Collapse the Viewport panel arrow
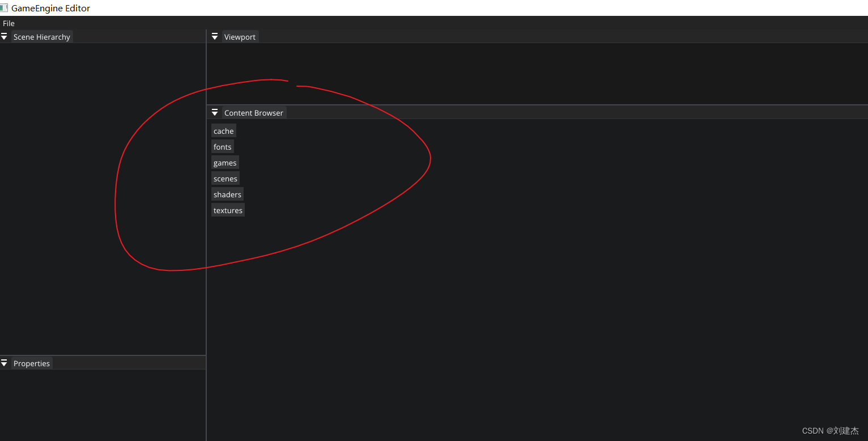 [x=215, y=37]
